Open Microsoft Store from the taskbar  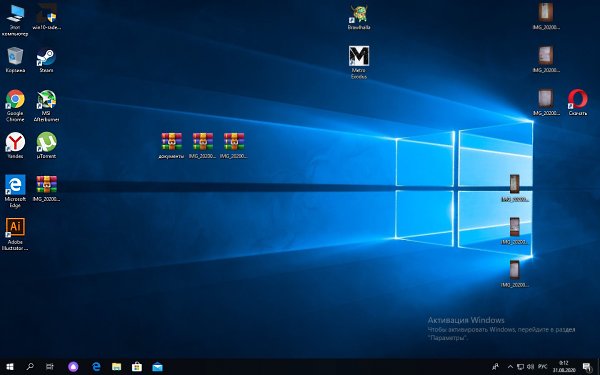137,367
